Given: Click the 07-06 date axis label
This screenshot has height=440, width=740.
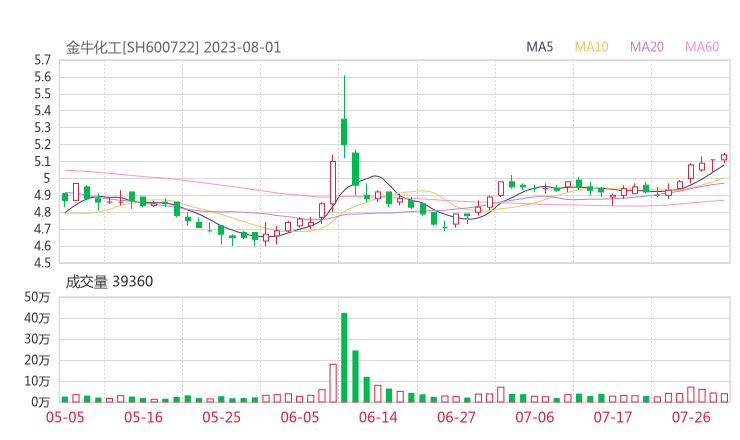Looking at the screenshot, I should (534, 417).
